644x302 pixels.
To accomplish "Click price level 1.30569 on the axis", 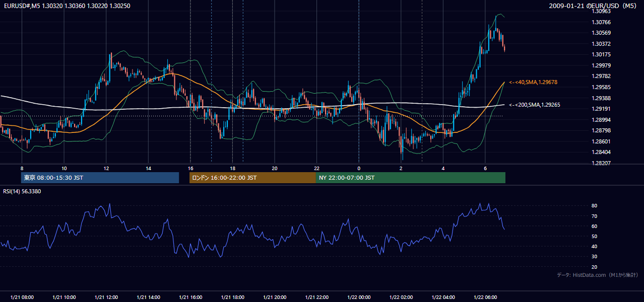I will pos(601,33).
